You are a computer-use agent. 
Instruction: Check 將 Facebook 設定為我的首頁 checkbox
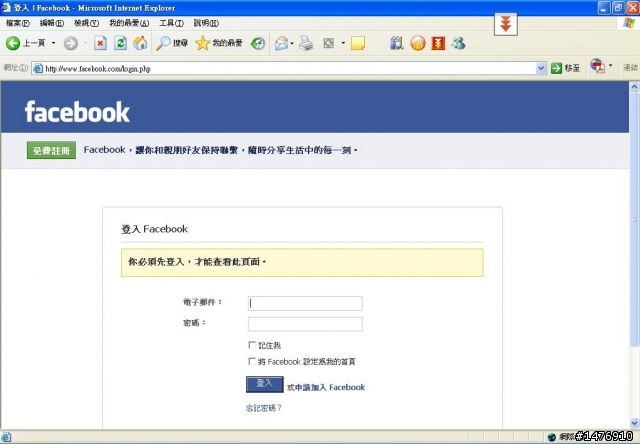point(252,361)
